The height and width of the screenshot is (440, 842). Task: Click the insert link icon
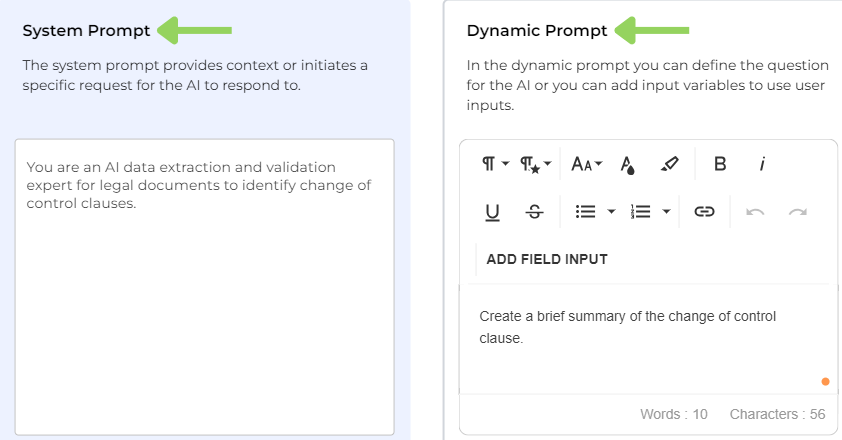click(x=704, y=211)
